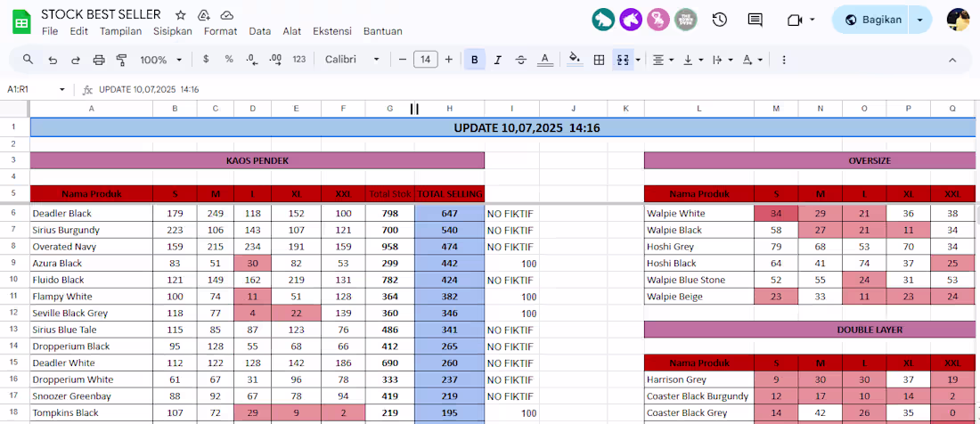Image resolution: width=980 pixels, height=424 pixels.
Task: Activate the paint format tool
Action: point(122,60)
